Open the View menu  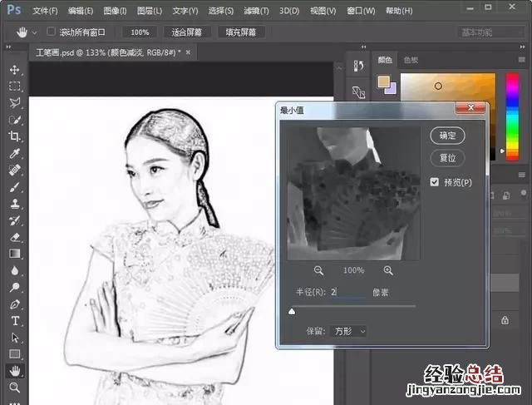click(x=323, y=11)
